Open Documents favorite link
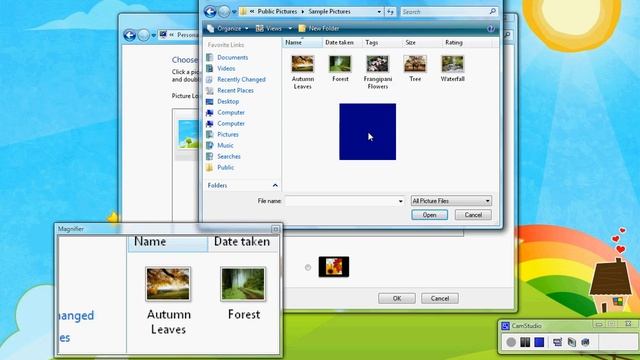 [232, 58]
